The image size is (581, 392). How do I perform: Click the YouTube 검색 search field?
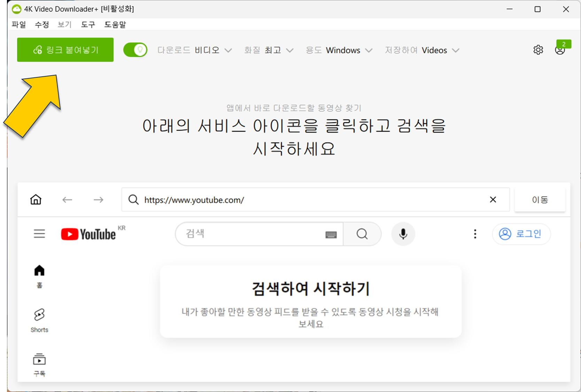259,234
